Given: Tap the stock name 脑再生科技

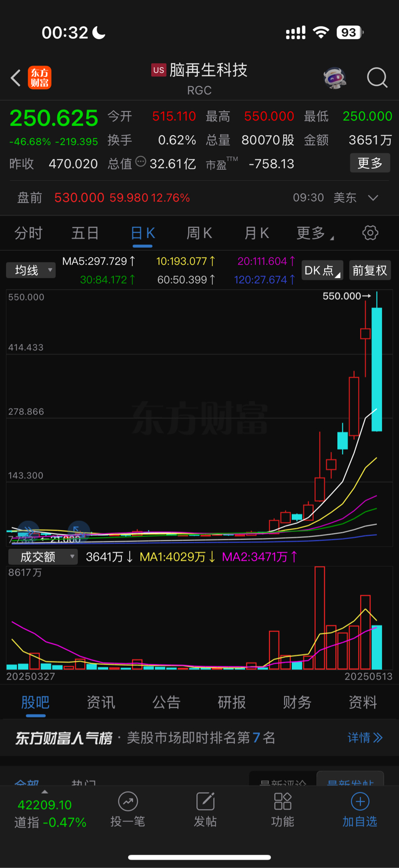Looking at the screenshot, I should point(208,70).
